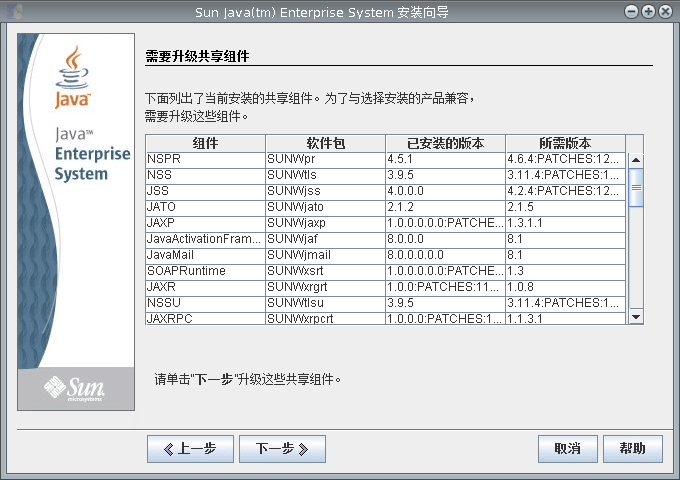The width and height of the screenshot is (680, 480).
Task: Click the SUNWjmail package cell
Action: pyautogui.click(x=326, y=255)
